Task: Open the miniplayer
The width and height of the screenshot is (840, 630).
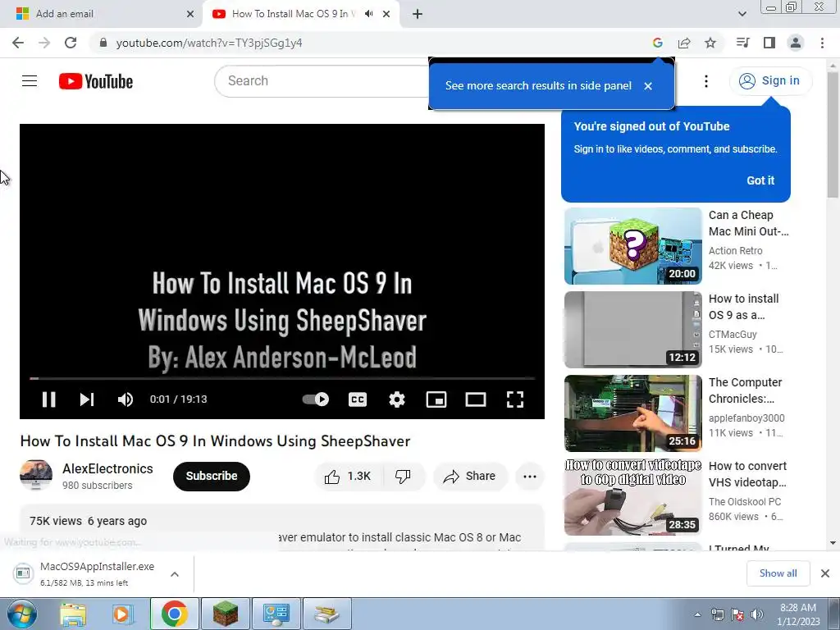Action: click(x=436, y=399)
